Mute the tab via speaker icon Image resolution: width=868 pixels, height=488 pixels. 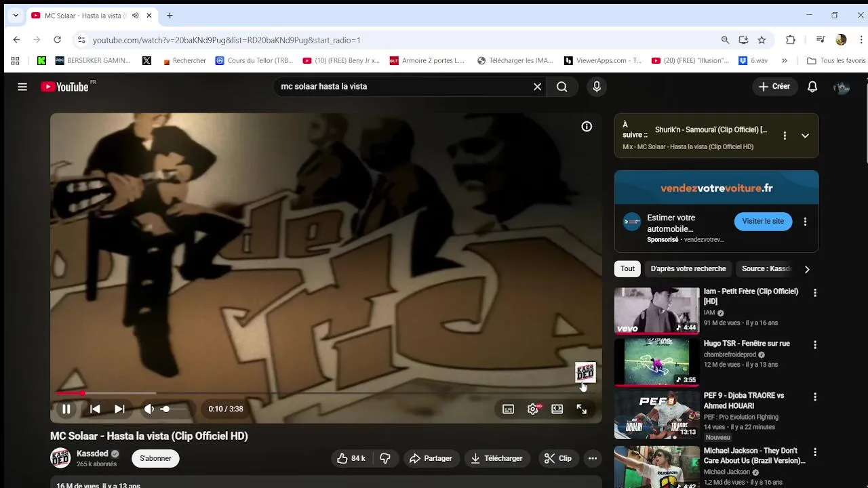coord(135,16)
